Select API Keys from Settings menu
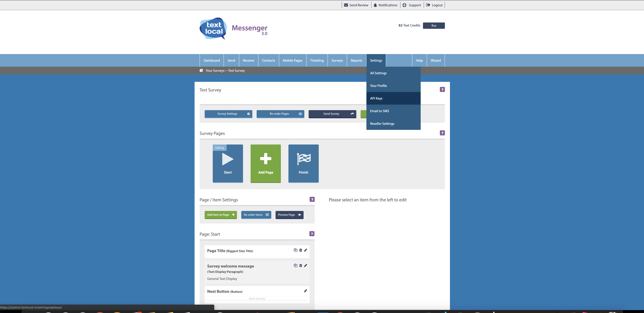The width and height of the screenshot is (644, 313). (x=394, y=98)
